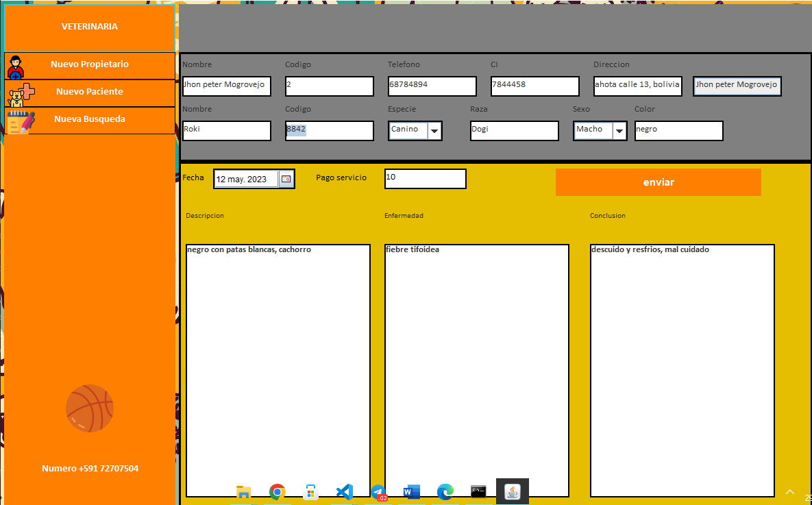Open the Nueva Busqueda section

click(90, 121)
